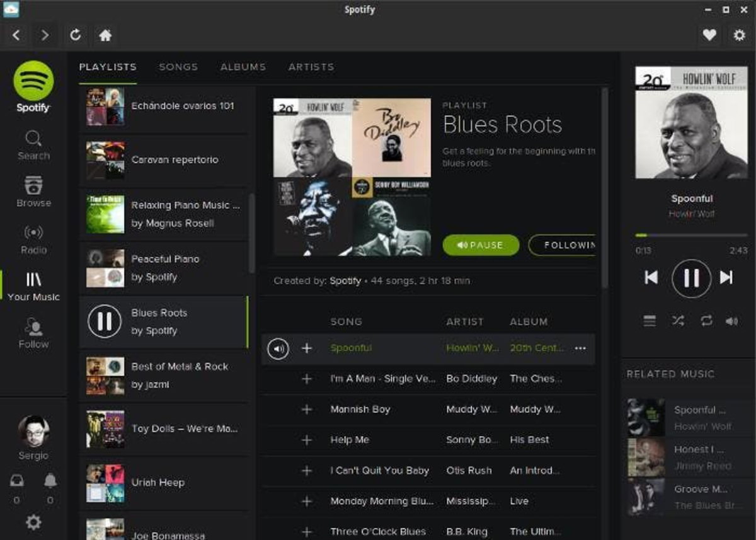Image resolution: width=756 pixels, height=540 pixels.
Task: Pause playback with the large circular button
Action: click(x=691, y=278)
